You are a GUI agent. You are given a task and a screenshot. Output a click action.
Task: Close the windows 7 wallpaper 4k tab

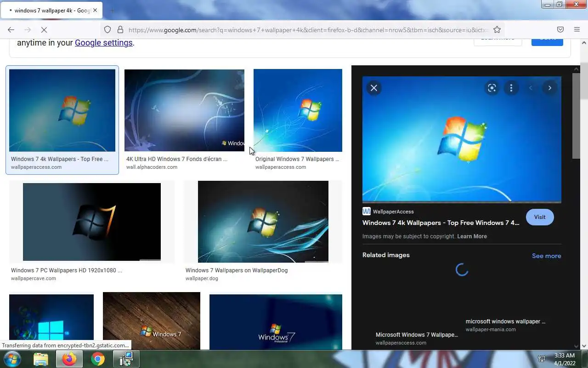pos(95,10)
